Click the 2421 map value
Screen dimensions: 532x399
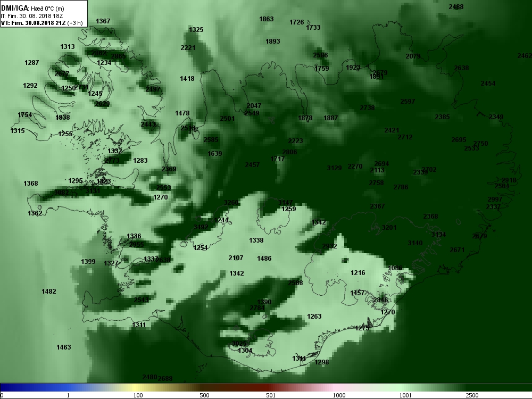392,130
